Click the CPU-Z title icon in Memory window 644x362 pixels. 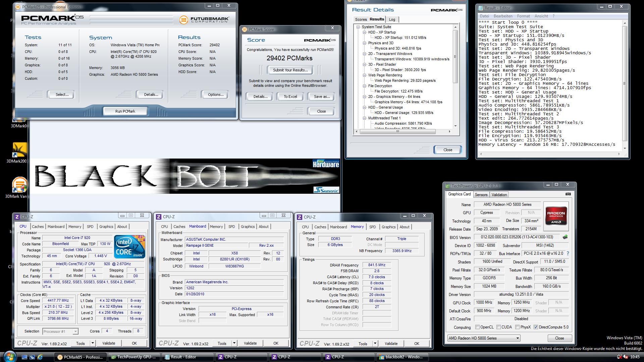point(300,217)
